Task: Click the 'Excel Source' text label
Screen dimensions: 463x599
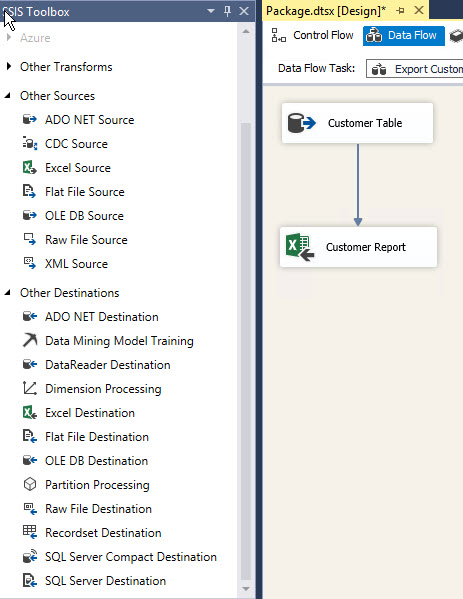Action: coord(78,168)
